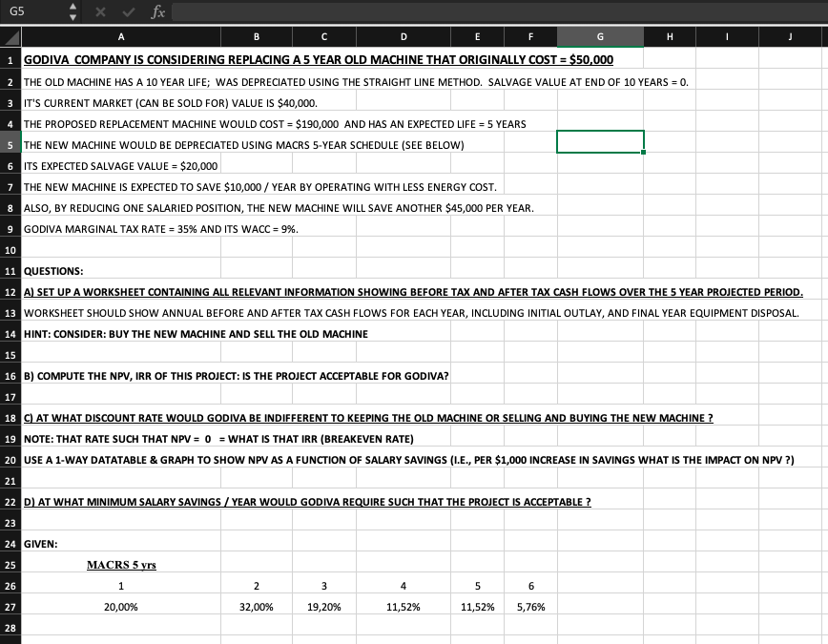Select column header A
828x644 pixels.
[120, 36]
